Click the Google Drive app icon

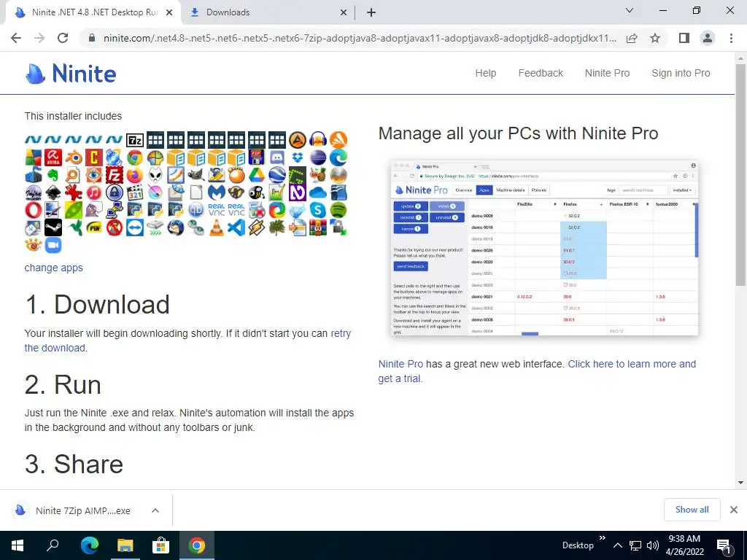257,175
